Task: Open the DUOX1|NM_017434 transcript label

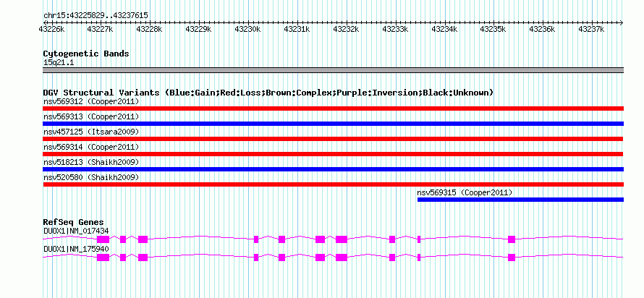Action: [x=76, y=231]
